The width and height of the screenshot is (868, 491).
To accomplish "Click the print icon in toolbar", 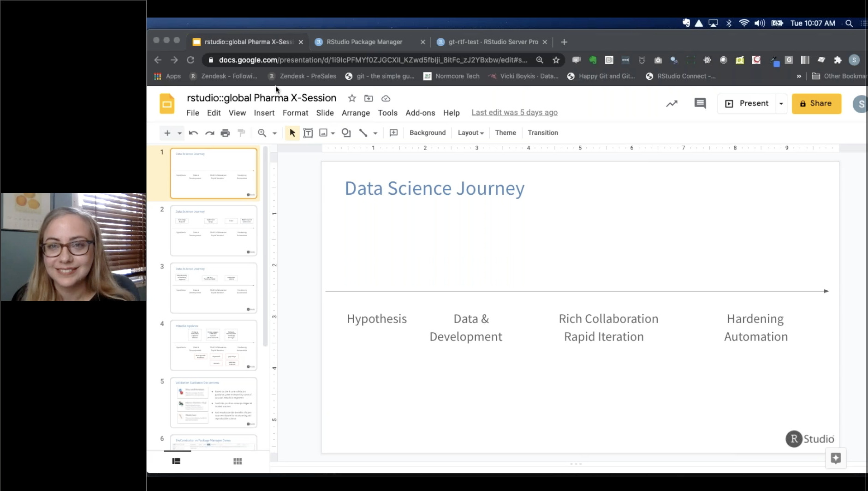I will [225, 133].
